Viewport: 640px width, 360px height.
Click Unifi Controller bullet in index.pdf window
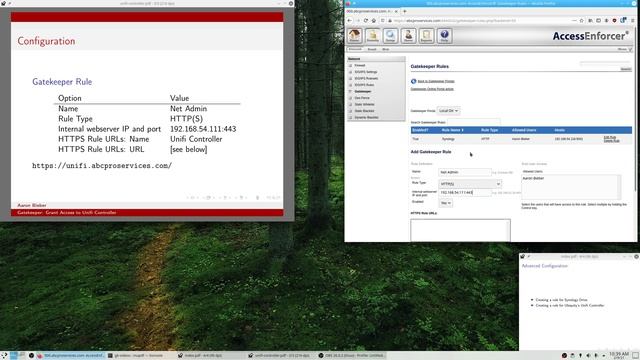pos(570,305)
